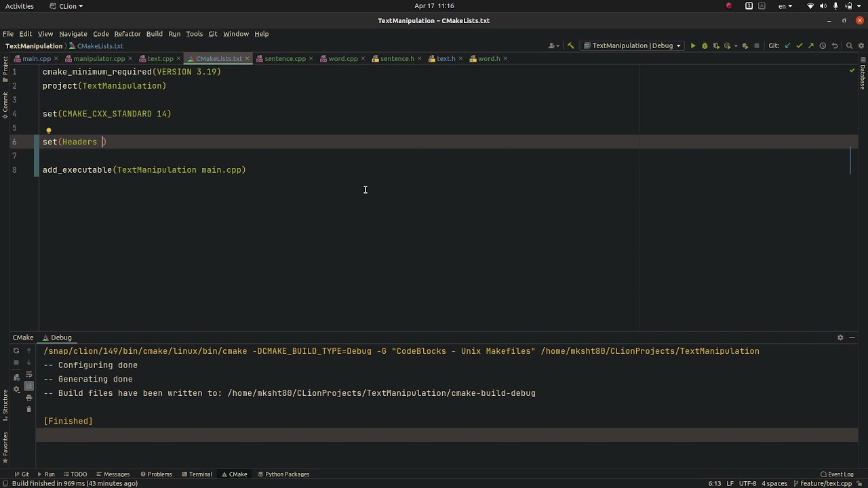Viewport: 868px width, 488px height.
Task: Close the text.cpp editor tab
Action: pyautogui.click(x=180, y=59)
